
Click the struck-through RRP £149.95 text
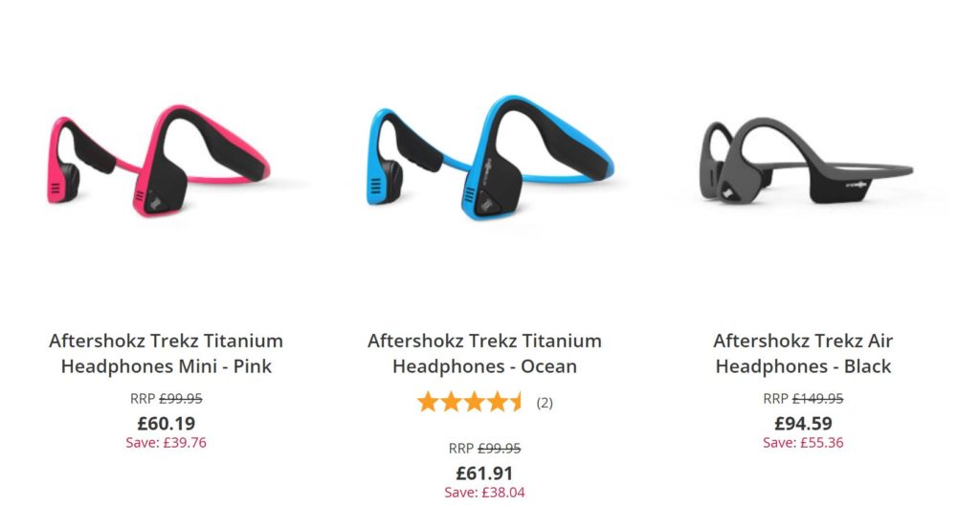click(x=803, y=398)
